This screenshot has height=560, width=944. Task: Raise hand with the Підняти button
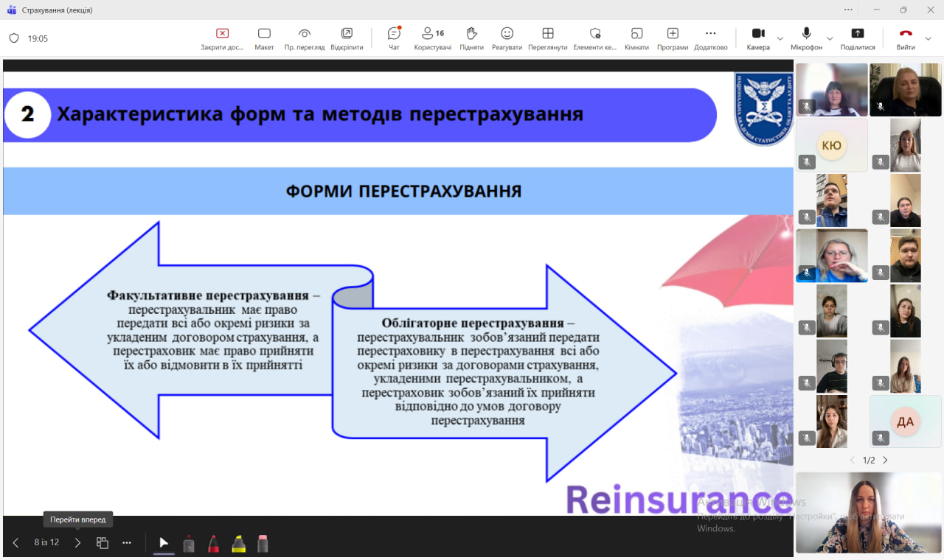tap(471, 38)
